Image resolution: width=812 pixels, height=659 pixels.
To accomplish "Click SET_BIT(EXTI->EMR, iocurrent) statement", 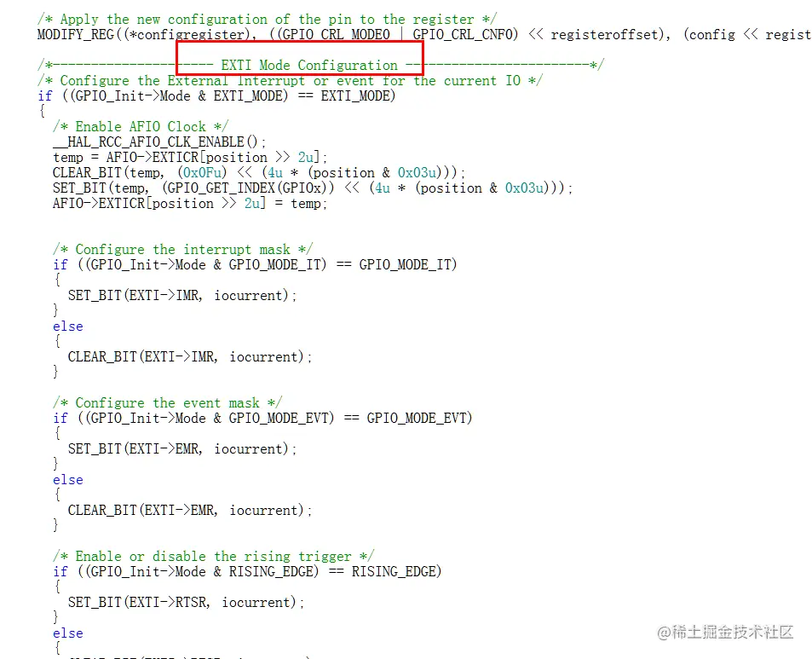I will point(182,448).
